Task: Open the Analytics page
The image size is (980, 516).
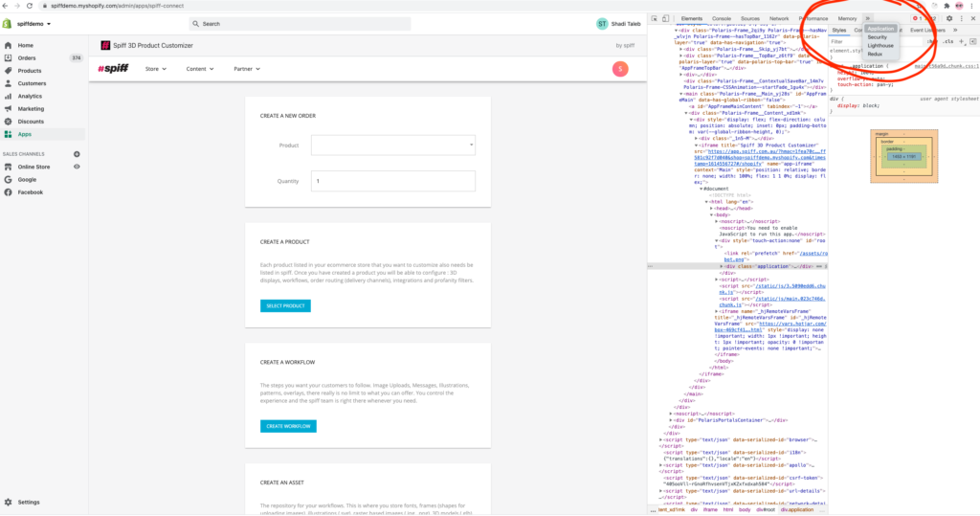Action: coord(30,97)
